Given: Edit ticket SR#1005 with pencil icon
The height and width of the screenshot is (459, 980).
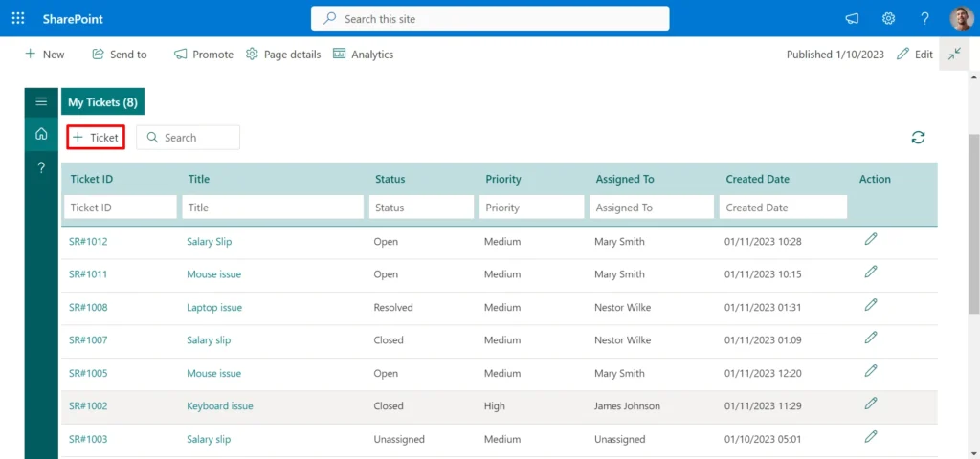Looking at the screenshot, I should pyautogui.click(x=871, y=370).
